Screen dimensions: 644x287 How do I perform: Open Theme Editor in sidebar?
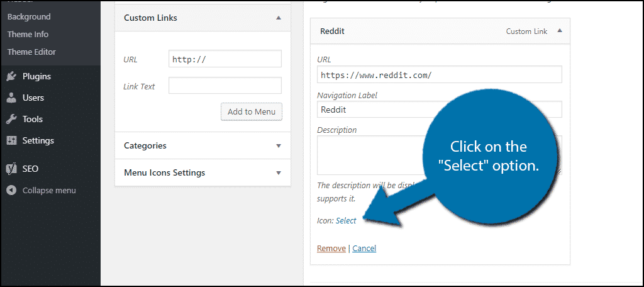(31, 52)
